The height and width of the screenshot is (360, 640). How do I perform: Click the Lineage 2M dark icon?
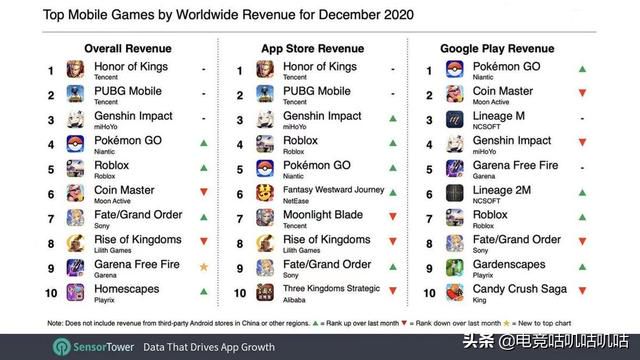click(x=455, y=193)
